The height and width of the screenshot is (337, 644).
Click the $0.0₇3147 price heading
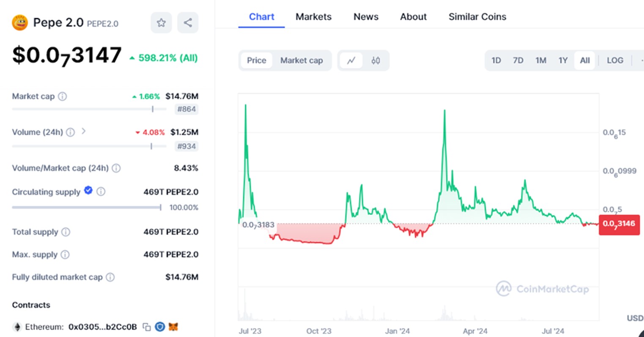[x=67, y=56]
